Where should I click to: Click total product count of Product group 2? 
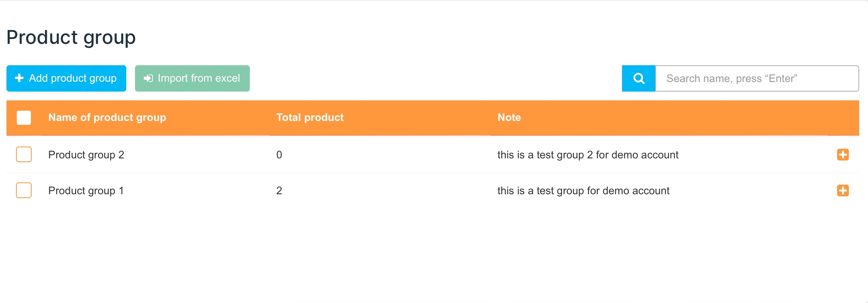tap(279, 155)
